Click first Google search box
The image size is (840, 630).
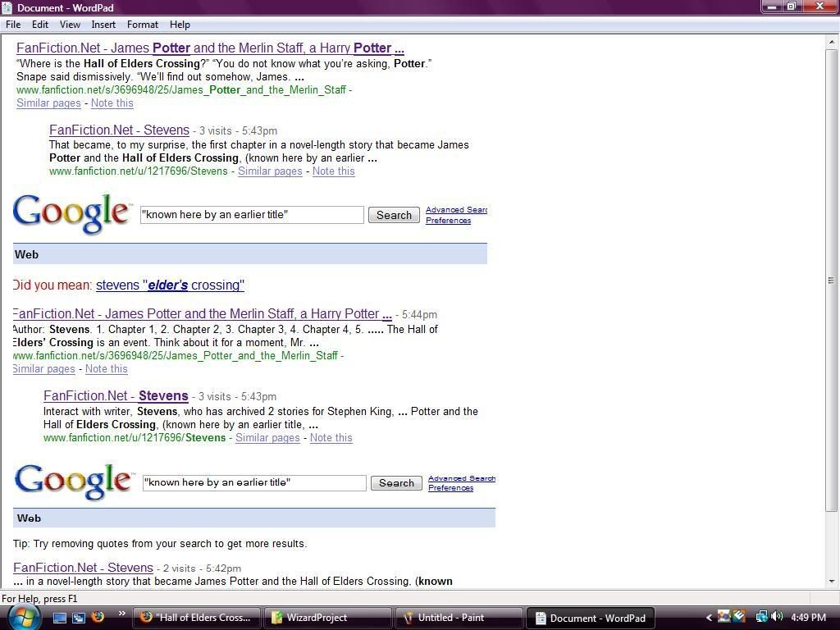pos(252,215)
